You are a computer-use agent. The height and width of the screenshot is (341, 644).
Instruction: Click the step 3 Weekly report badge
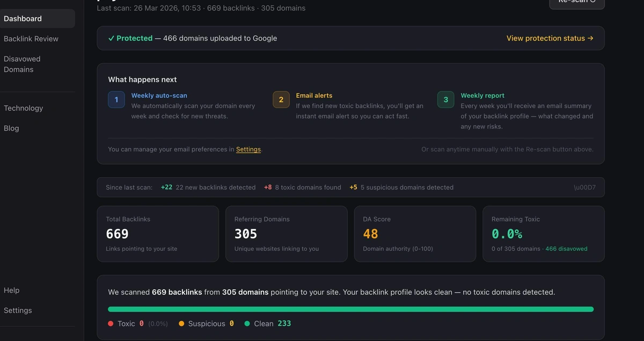click(x=445, y=99)
